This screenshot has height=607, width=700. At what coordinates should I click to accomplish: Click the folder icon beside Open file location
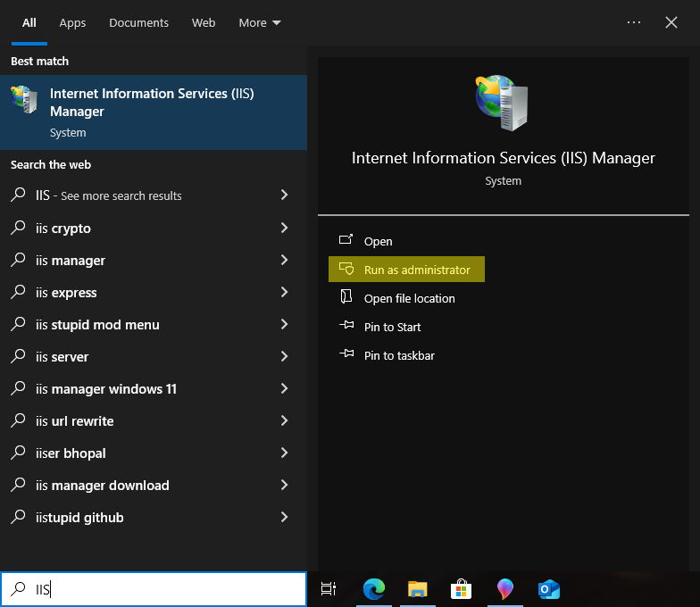pyautogui.click(x=346, y=296)
